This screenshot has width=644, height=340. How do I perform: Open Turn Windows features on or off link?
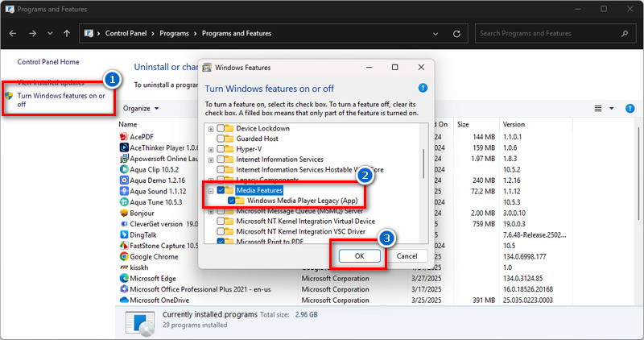[x=61, y=100]
